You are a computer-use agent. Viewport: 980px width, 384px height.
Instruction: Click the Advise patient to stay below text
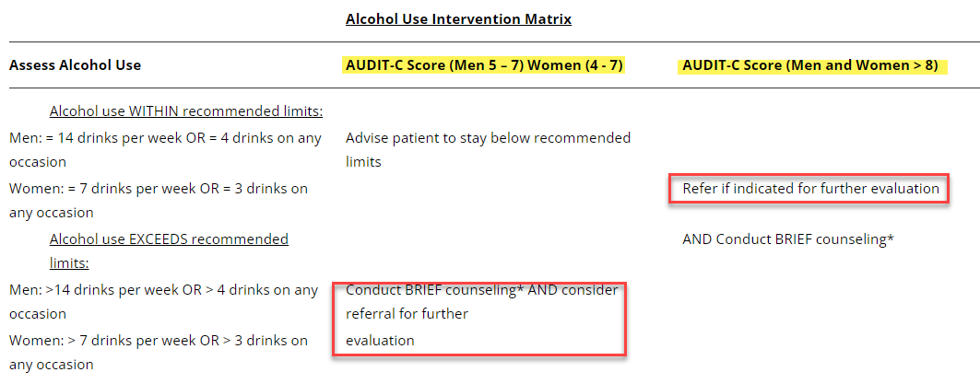point(488,138)
